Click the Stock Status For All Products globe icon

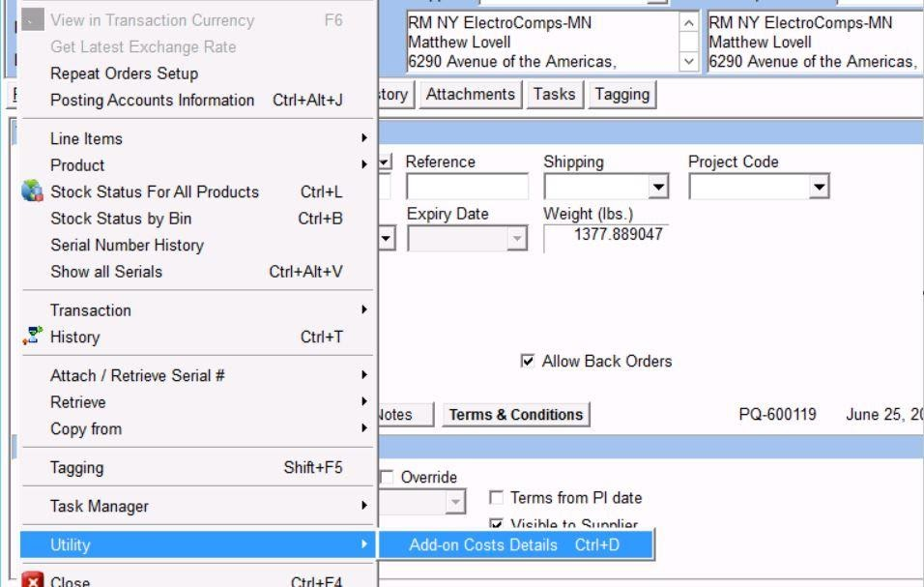pyautogui.click(x=33, y=192)
